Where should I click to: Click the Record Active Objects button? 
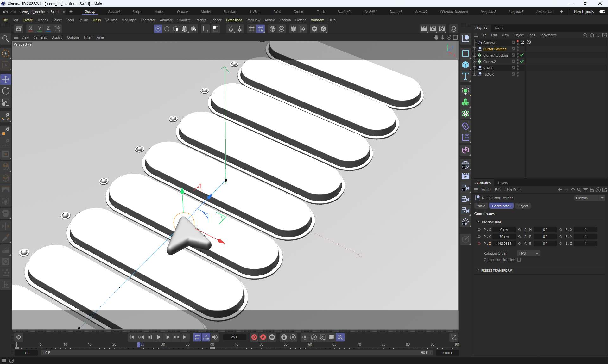254,337
